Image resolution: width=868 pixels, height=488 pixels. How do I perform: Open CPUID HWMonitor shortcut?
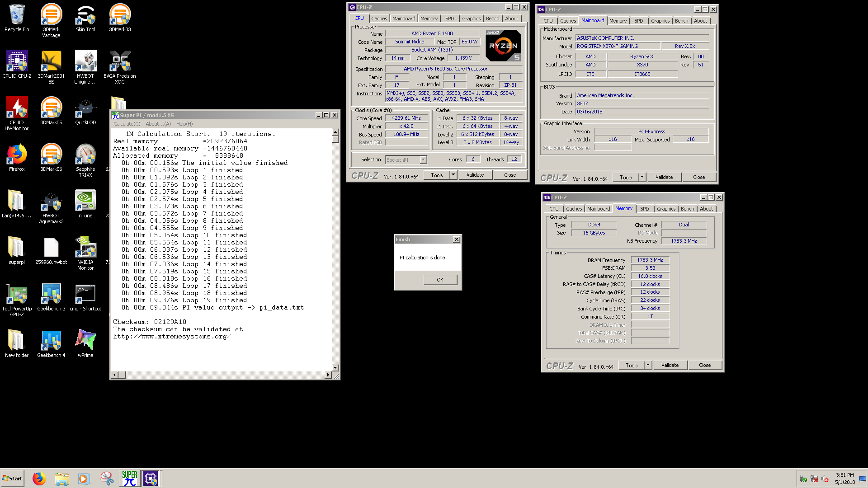[x=17, y=113]
